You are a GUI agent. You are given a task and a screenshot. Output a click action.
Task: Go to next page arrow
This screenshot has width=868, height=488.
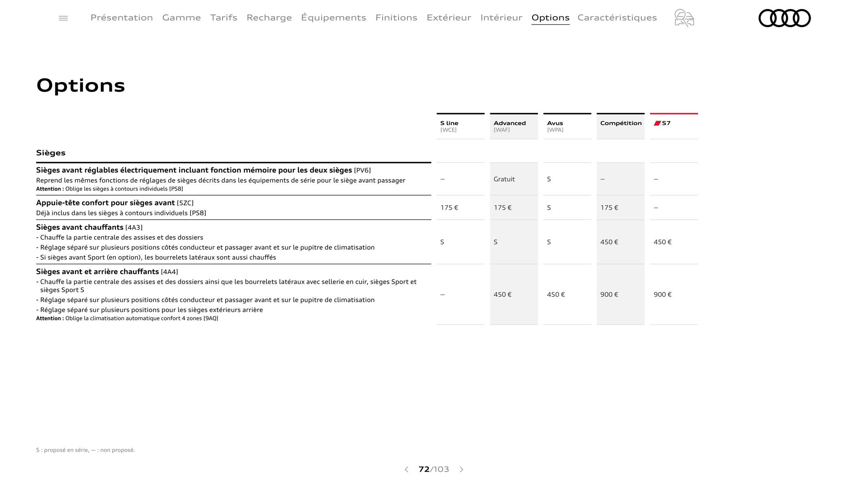461,469
